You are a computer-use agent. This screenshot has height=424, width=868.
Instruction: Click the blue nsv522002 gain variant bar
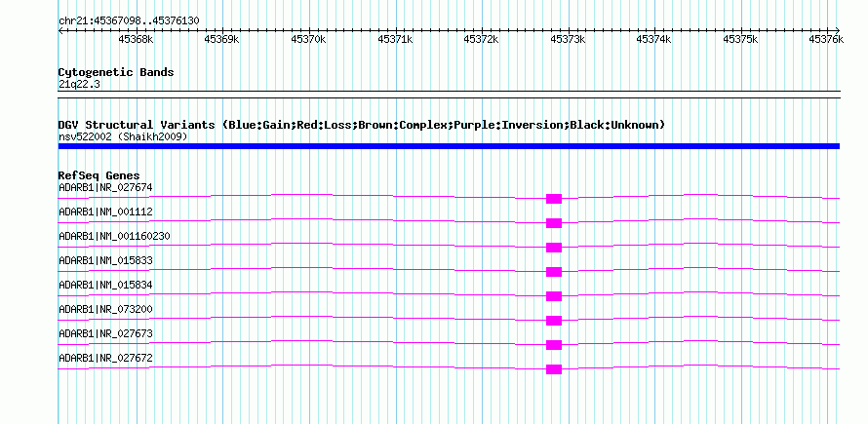coord(449,146)
